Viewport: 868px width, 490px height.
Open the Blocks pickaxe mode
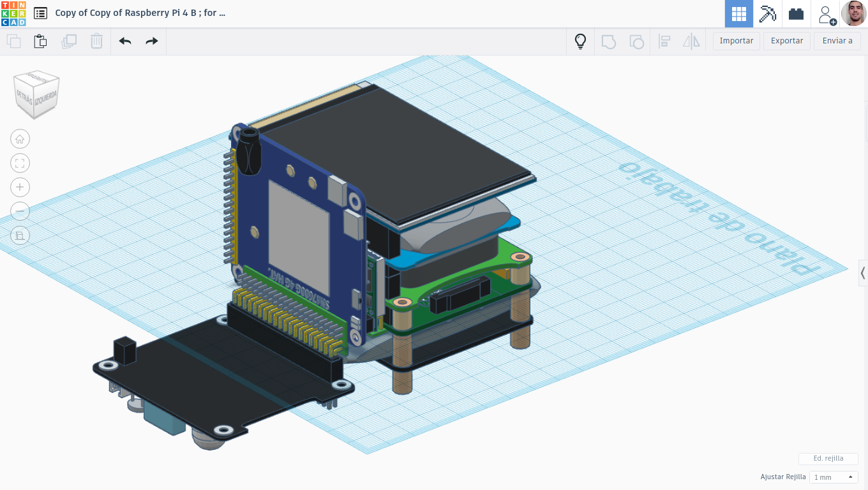pyautogui.click(x=767, y=13)
